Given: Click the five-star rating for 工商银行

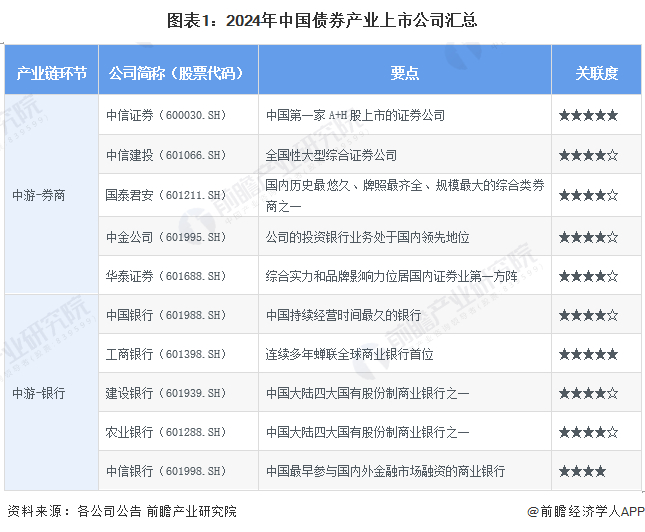Looking at the screenshot, I should point(588,354).
